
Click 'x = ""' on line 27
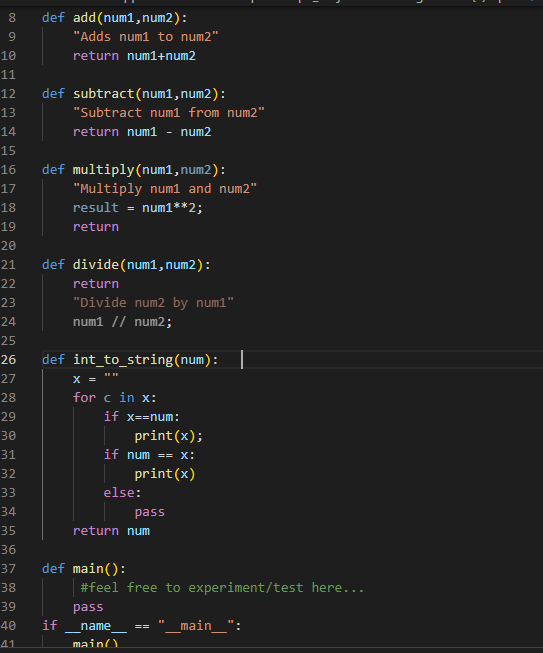coord(96,379)
